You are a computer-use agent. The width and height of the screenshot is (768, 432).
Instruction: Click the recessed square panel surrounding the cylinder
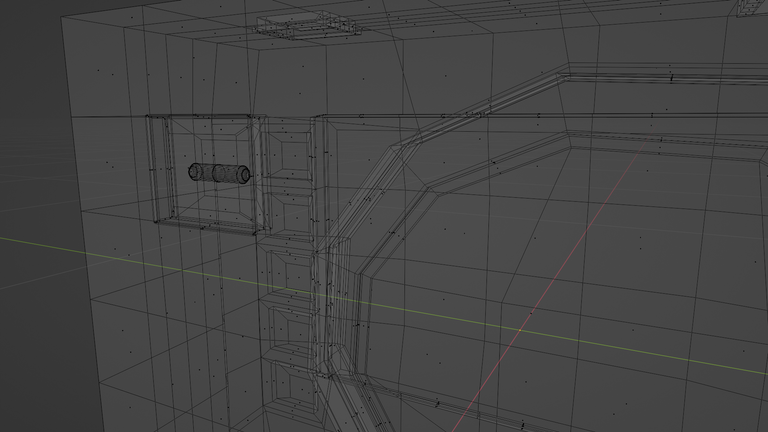pos(209,174)
